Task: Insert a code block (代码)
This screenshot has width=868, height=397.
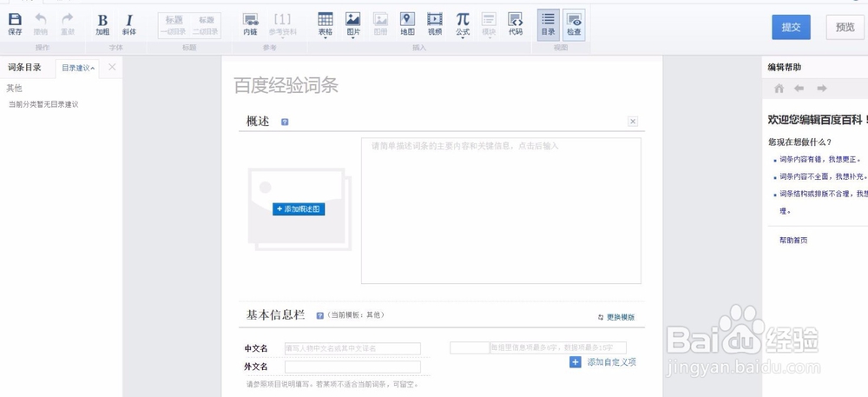Action: pyautogui.click(x=516, y=24)
